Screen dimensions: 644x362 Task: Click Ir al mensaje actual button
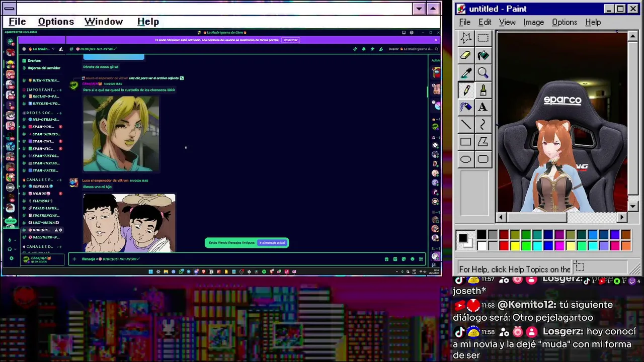(x=272, y=243)
